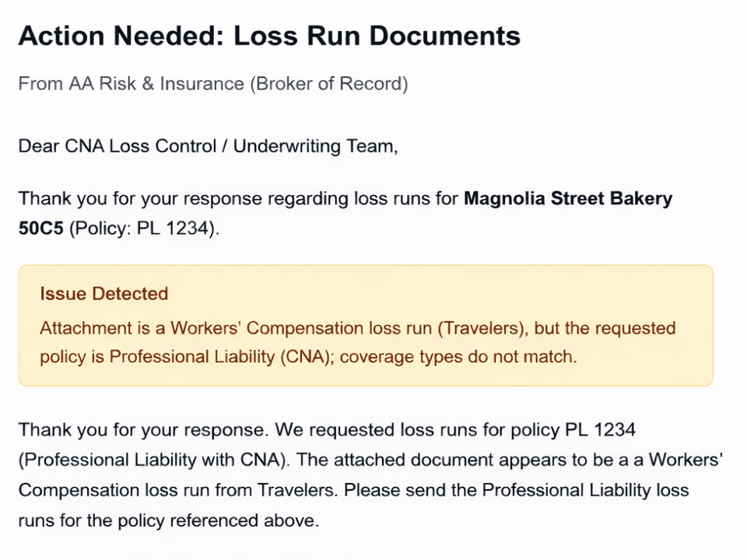The width and height of the screenshot is (747, 560).
Task: Click the "(Policy: PL 1234)" reference
Action: tap(145, 231)
